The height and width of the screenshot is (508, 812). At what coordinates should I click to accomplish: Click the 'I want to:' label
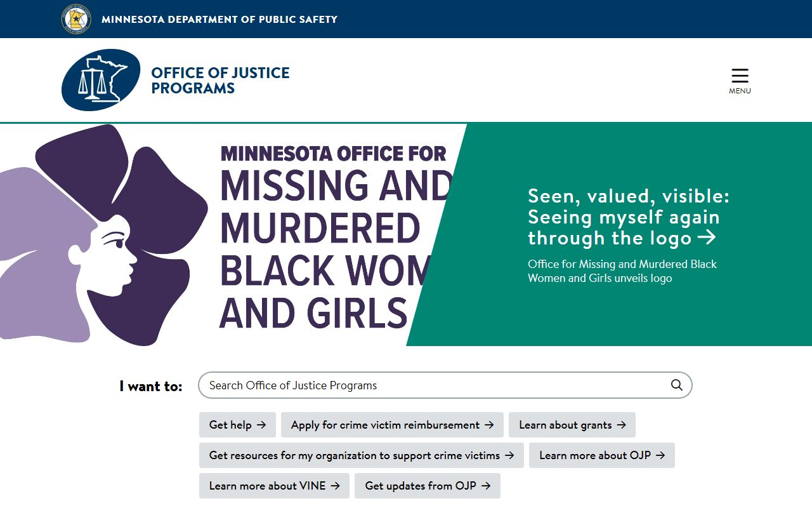pyautogui.click(x=151, y=386)
